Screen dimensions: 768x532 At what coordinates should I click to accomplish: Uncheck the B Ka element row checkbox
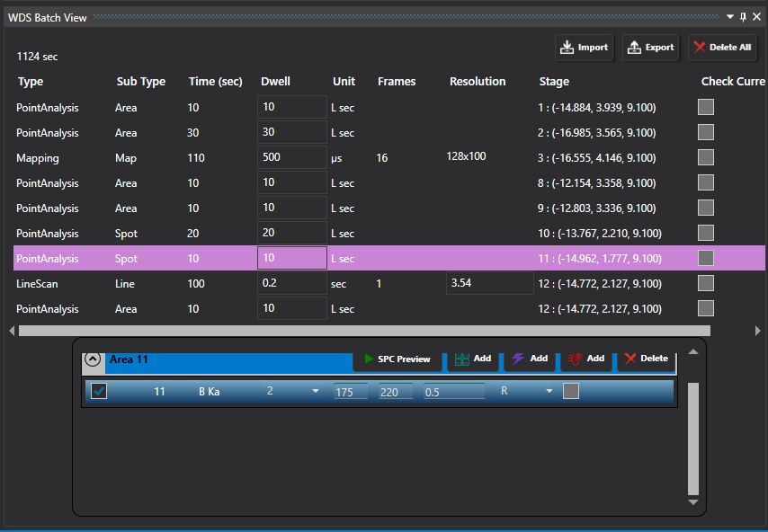99,392
